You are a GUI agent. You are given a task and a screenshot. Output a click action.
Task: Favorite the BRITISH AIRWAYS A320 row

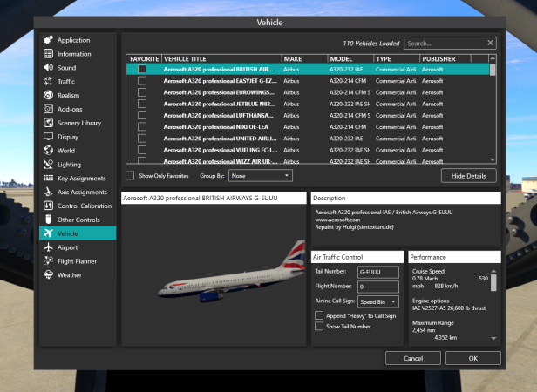click(x=142, y=69)
